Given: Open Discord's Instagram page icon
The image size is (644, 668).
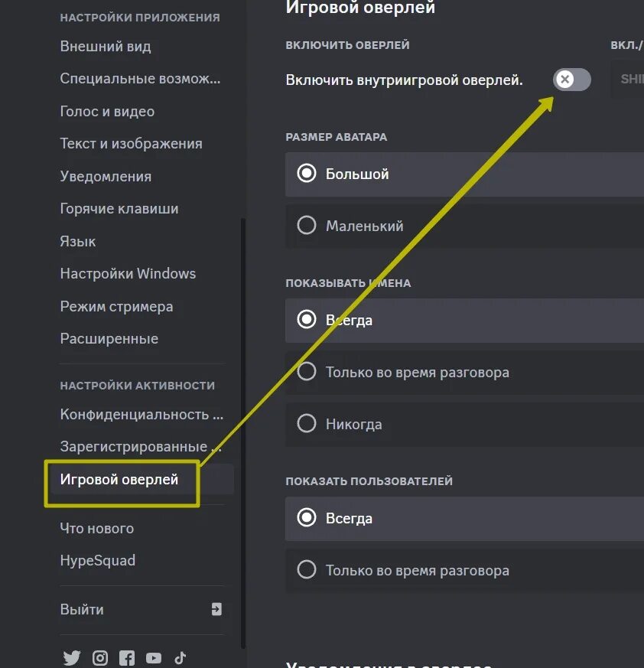Looking at the screenshot, I should click(x=100, y=657).
